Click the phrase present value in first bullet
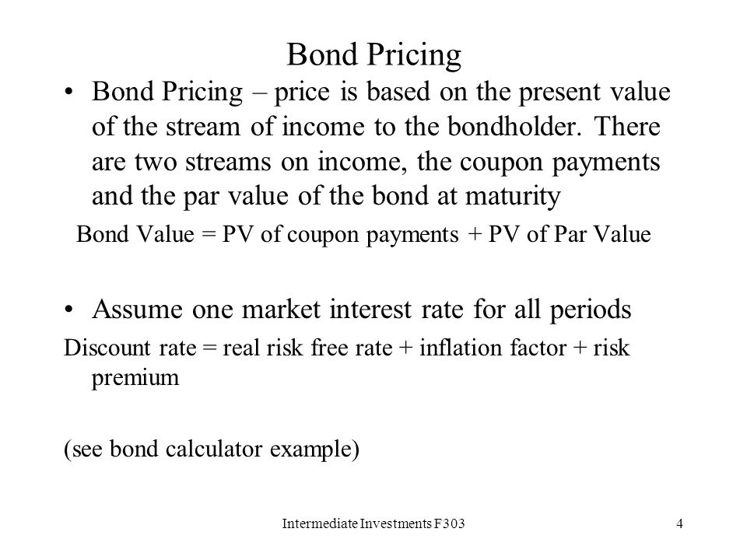This screenshot has width=747, height=560. click(594, 93)
